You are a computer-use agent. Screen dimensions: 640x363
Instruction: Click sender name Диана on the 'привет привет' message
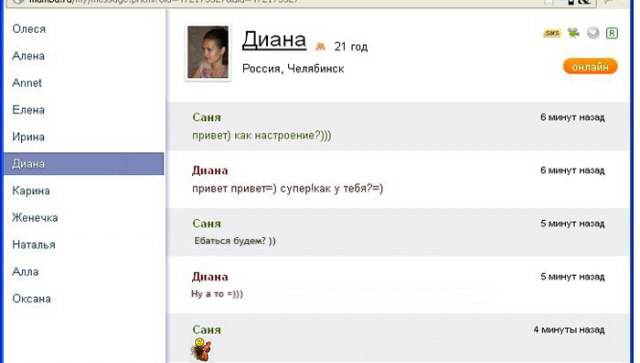[210, 171]
